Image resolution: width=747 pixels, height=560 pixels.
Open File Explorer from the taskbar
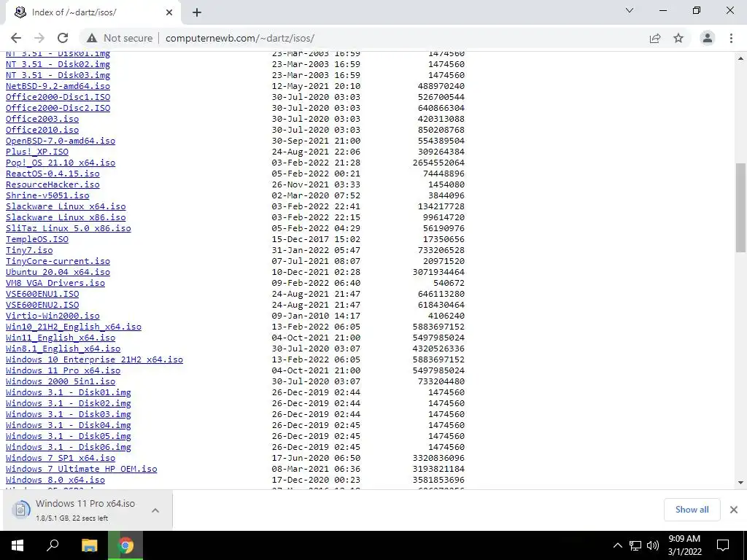[90, 545]
